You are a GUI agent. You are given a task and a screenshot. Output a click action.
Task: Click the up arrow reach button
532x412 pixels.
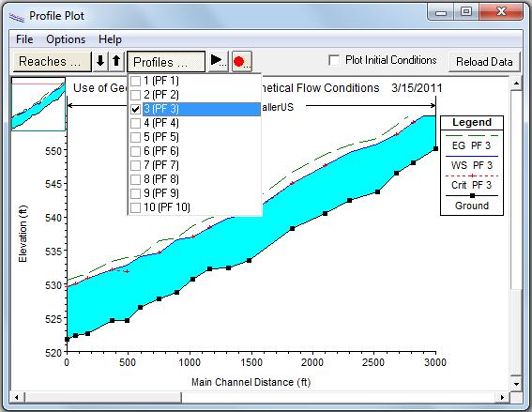(116, 61)
